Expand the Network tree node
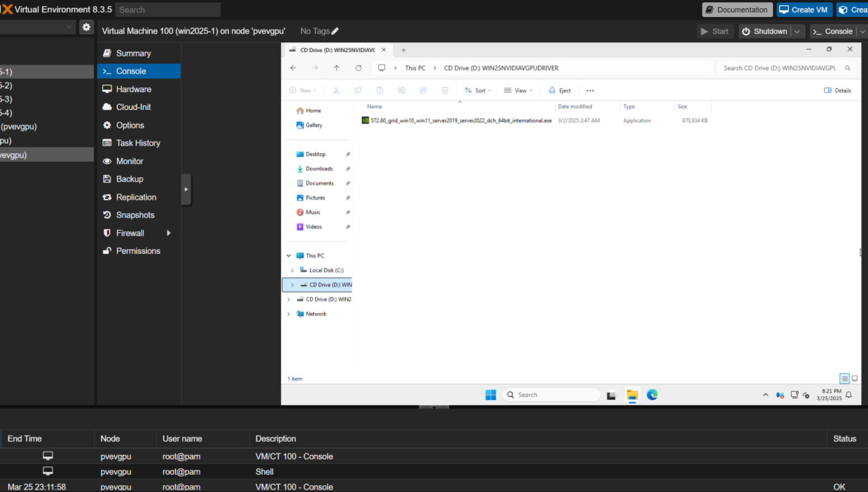The image size is (868, 492). pyautogui.click(x=289, y=314)
